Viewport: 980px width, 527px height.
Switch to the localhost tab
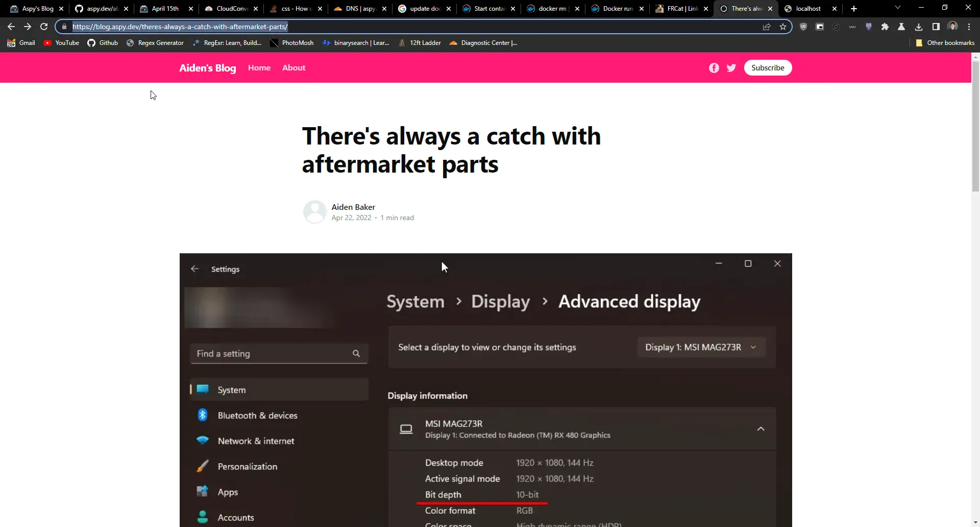tap(808, 9)
